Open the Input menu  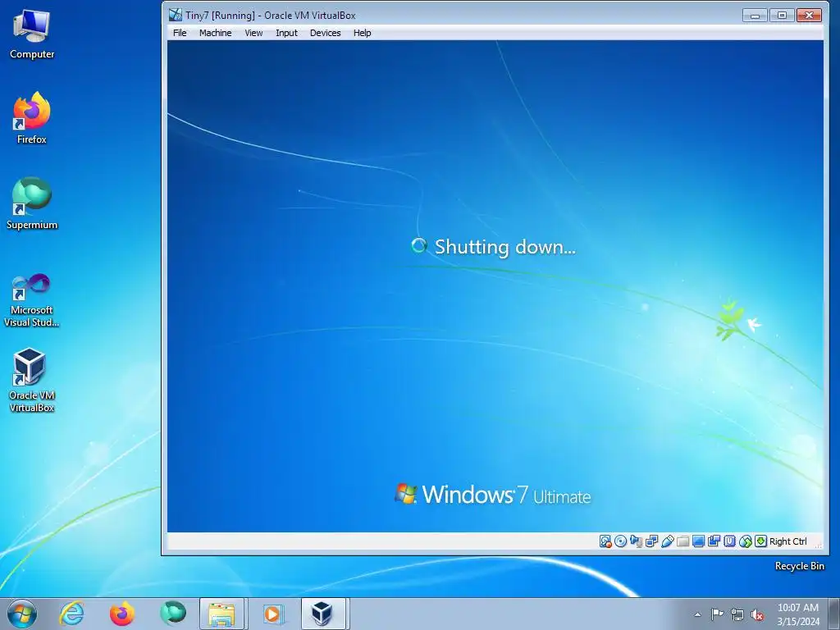(286, 33)
